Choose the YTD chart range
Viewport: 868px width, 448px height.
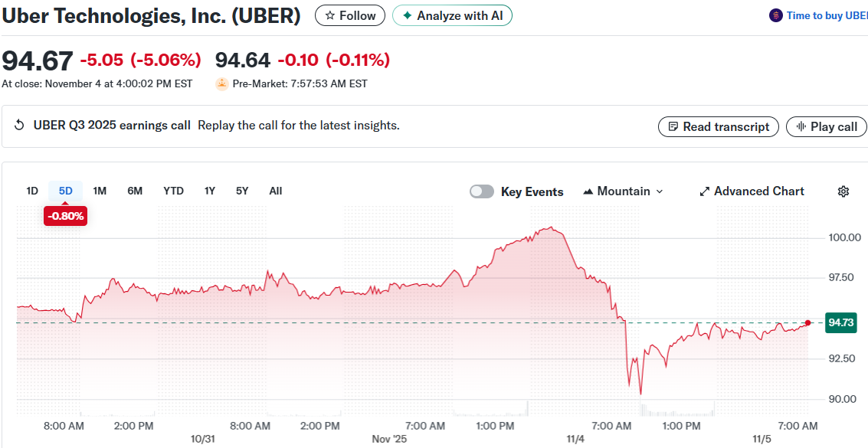(173, 191)
